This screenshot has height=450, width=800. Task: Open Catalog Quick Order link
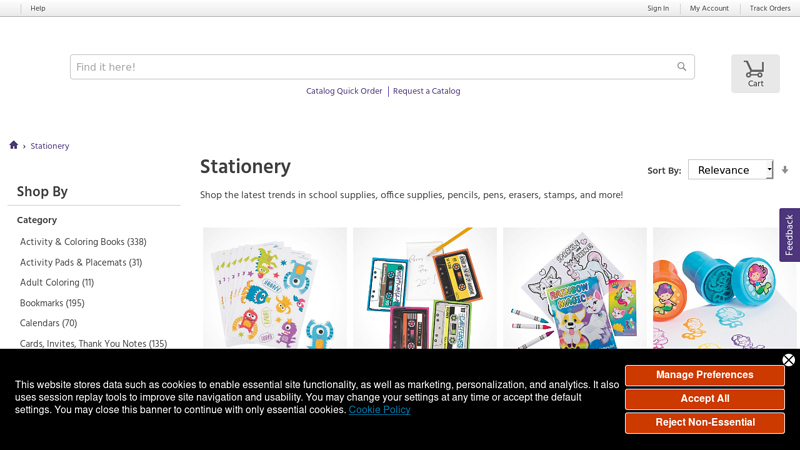click(344, 91)
